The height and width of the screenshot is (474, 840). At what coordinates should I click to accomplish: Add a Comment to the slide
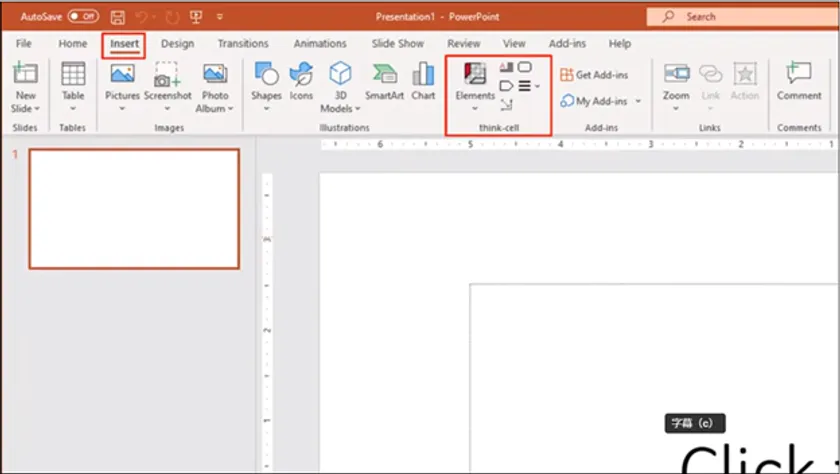click(x=799, y=81)
